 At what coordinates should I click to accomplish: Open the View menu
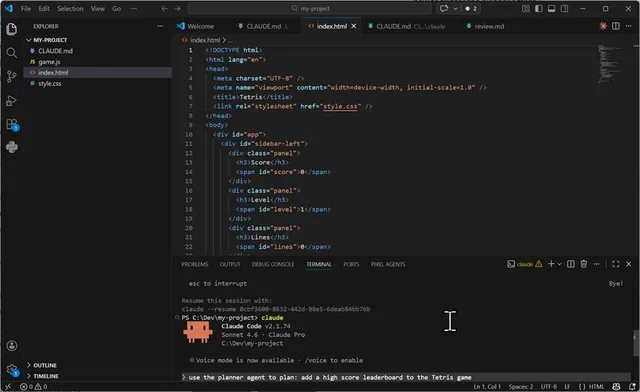[x=98, y=9]
